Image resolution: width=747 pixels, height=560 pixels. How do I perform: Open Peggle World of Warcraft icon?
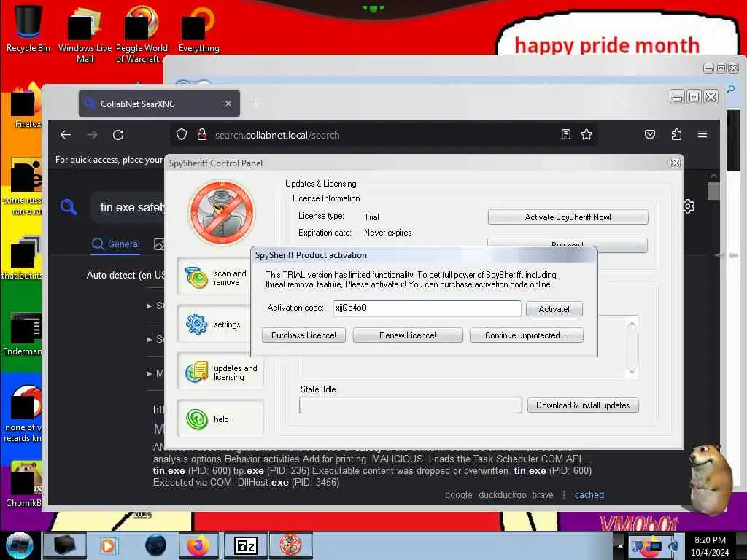(x=142, y=34)
